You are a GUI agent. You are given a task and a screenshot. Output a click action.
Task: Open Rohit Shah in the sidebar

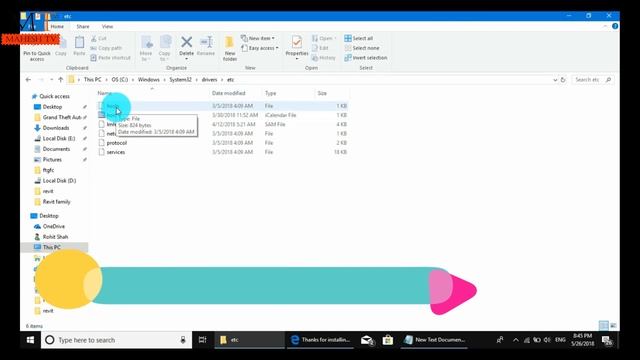[x=55, y=237]
